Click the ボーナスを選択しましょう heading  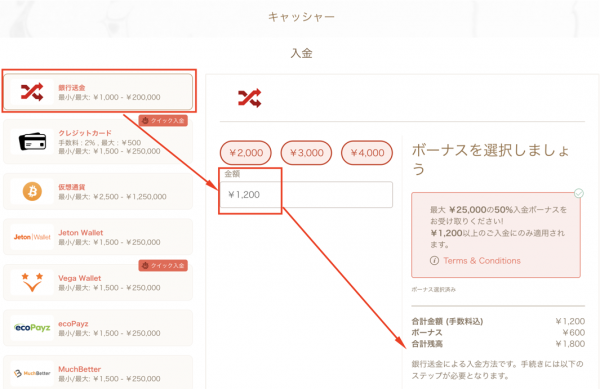[x=491, y=159]
